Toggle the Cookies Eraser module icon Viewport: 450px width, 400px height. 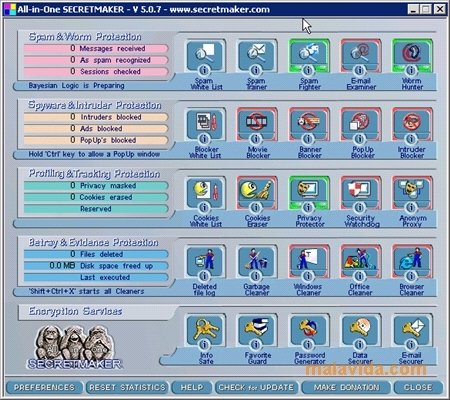pyautogui.click(x=256, y=192)
